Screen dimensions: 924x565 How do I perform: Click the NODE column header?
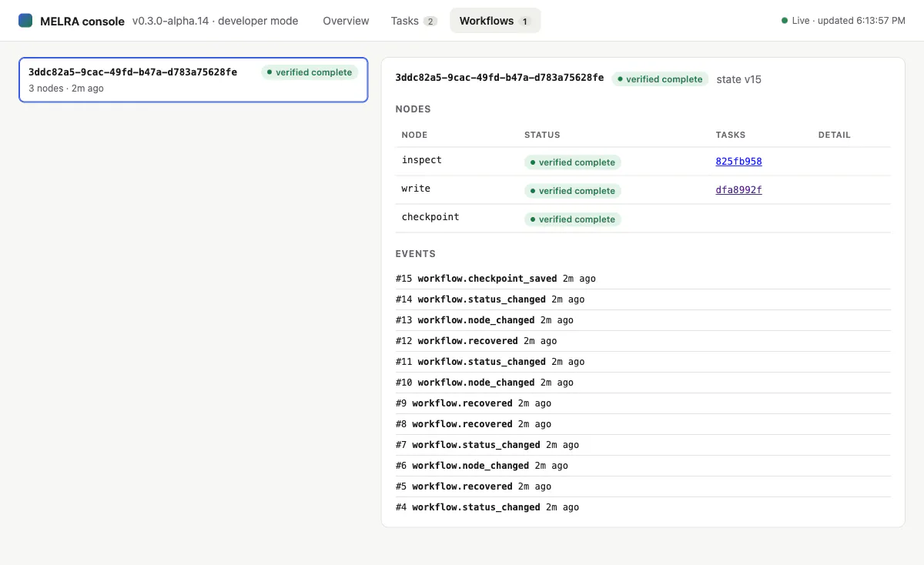pyautogui.click(x=414, y=135)
